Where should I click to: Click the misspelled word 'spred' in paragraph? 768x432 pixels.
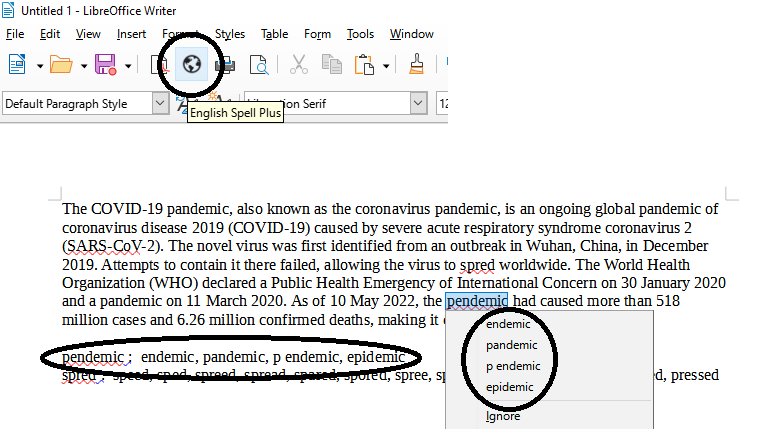(477, 265)
